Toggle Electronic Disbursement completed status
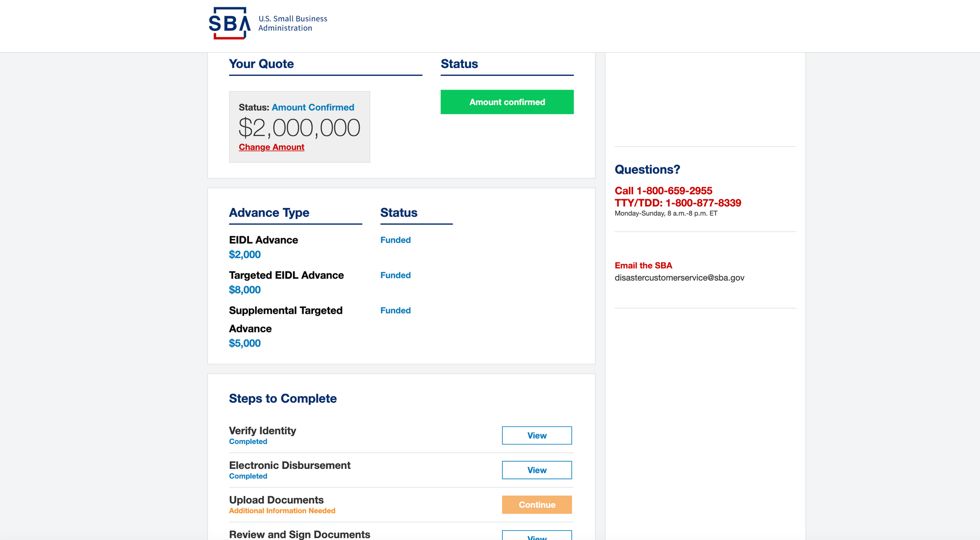Image resolution: width=980 pixels, height=540 pixels. click(x=247, y=476)
